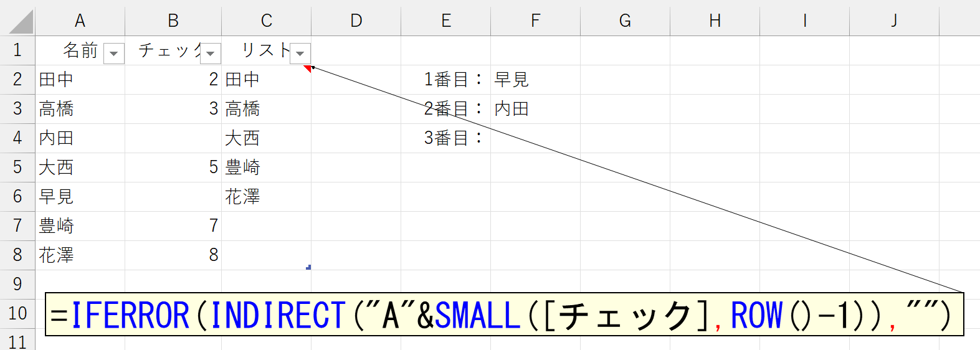Click the 3番目： label cell
Screen dimensions: 980x350
pos(446,138)
